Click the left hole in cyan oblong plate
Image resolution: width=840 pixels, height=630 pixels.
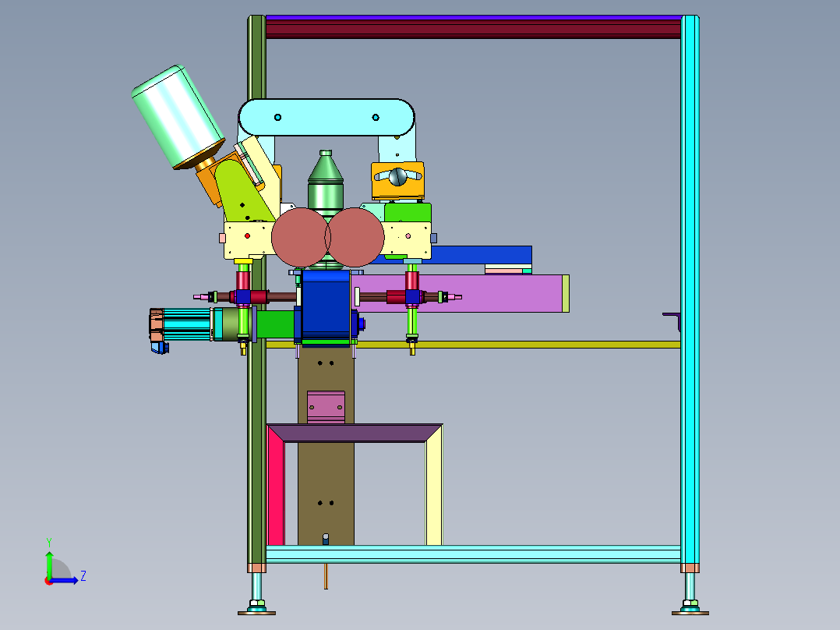coord(277,118)
